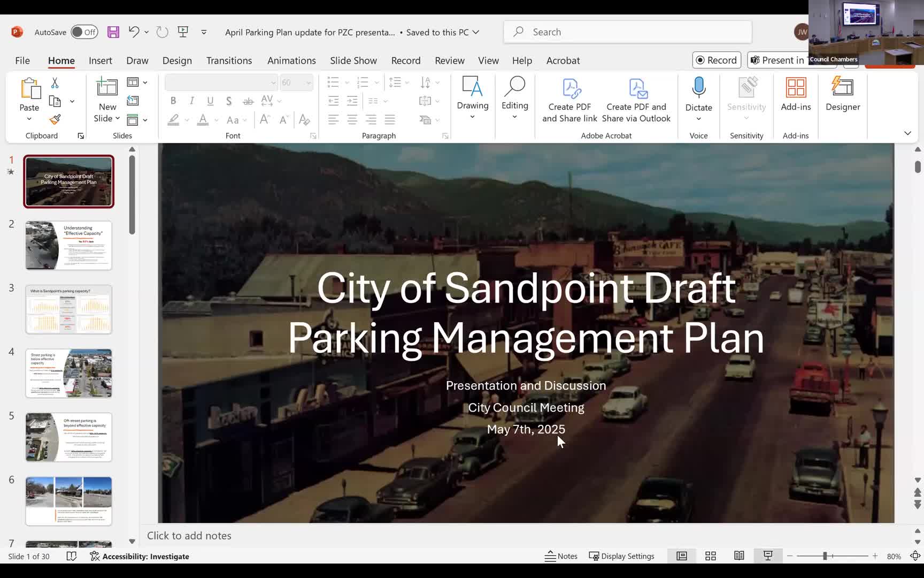Select the Format Painter brush icon
The height and width of the screenshot is (578, 924).
point(55,119)
